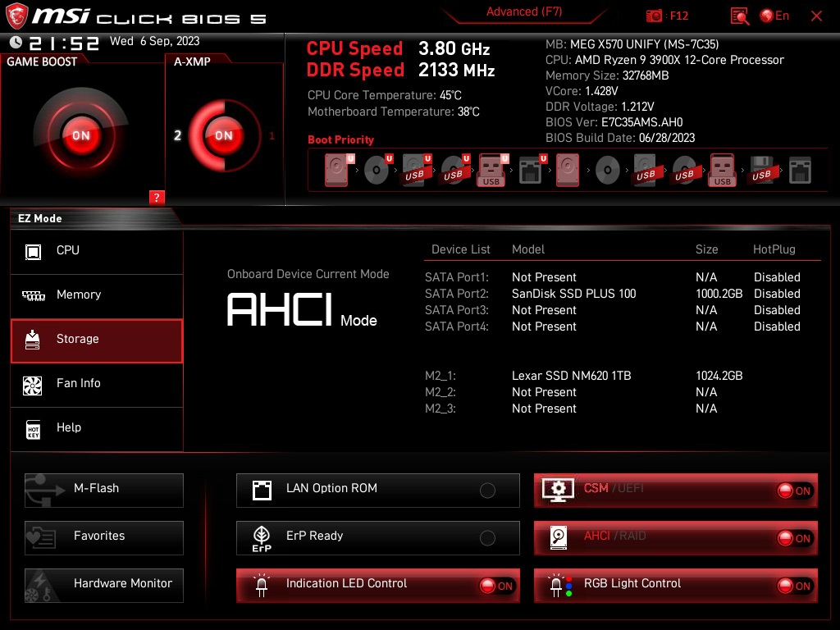Click the RGB Light Control bulb icon

pyautogui.click(x=559, y=585)
